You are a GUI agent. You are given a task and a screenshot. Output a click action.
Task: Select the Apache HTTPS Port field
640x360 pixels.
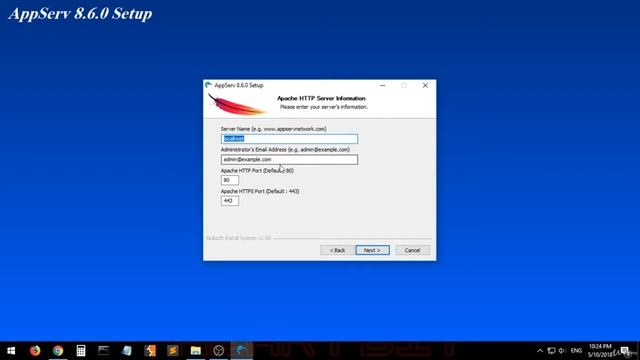point(230,201)
